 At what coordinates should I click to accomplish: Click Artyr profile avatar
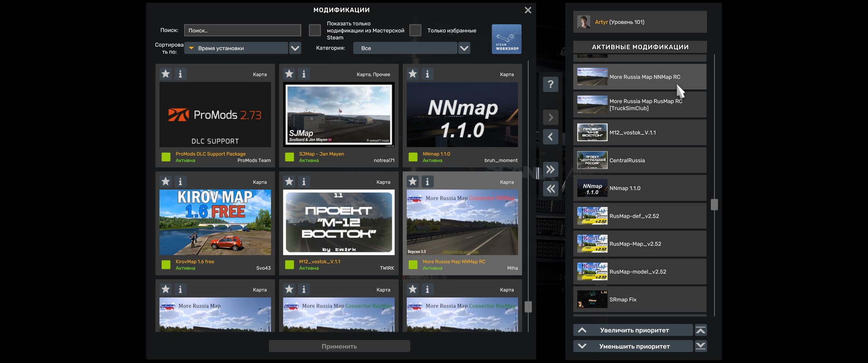(584, 22)
